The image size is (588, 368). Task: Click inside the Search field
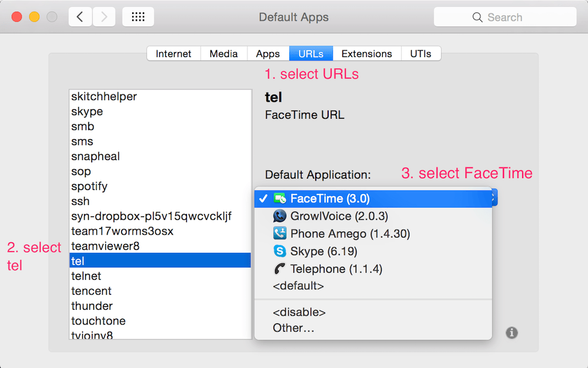tap(505, 17)
